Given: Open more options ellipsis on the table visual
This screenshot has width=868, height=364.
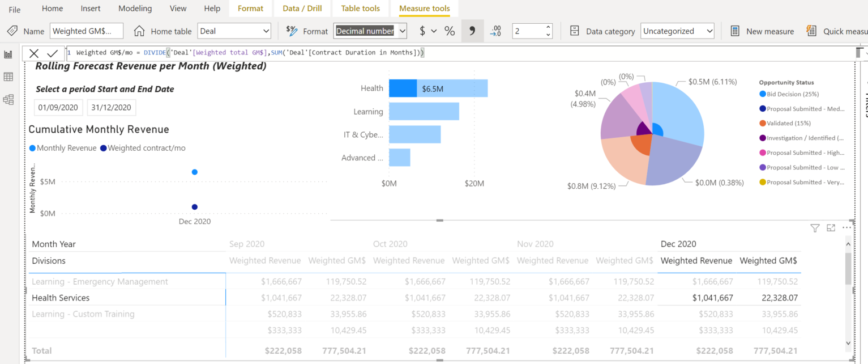Looking at the screenshot, I should click(x=846, y=228).
